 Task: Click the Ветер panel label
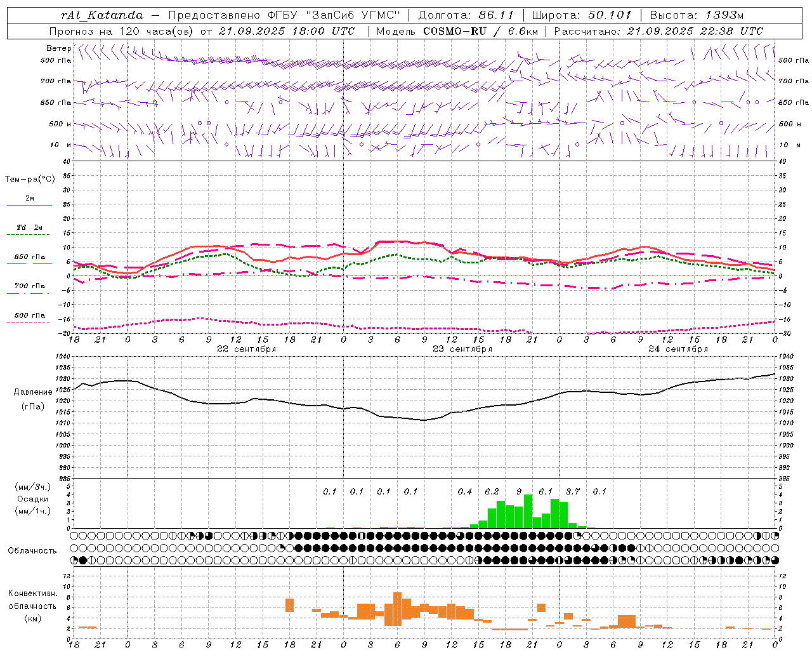(x=59, y=48)
